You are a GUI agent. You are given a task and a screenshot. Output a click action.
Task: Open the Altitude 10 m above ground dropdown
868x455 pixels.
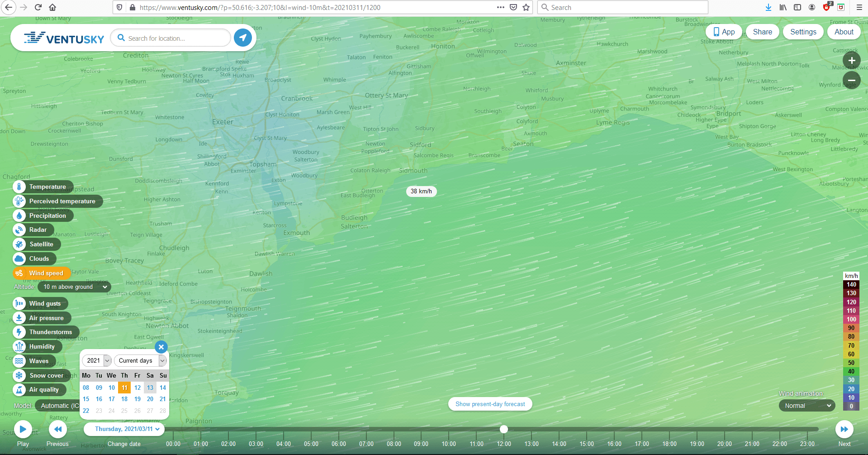[x=75, y=287]
